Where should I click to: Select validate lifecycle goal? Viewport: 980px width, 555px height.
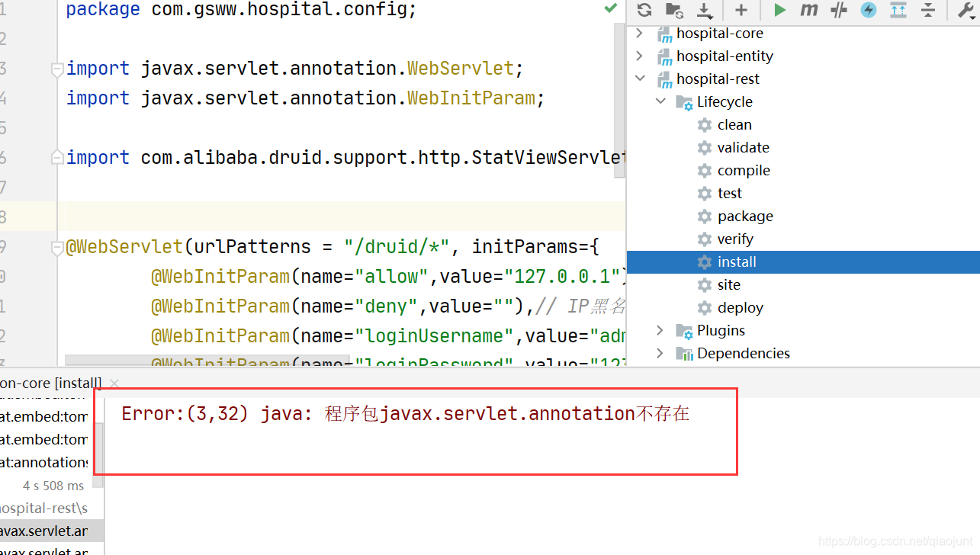click(x=743, y=148)
